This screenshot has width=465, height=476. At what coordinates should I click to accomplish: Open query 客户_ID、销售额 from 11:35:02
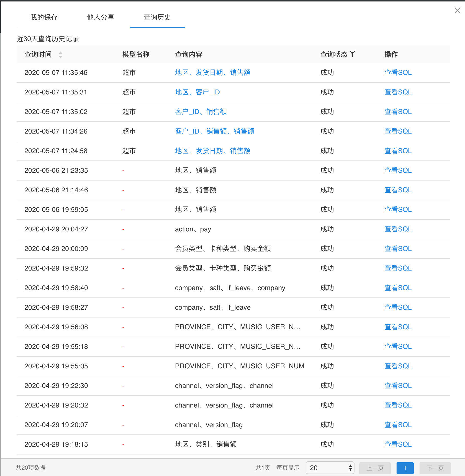pos(201,112)
